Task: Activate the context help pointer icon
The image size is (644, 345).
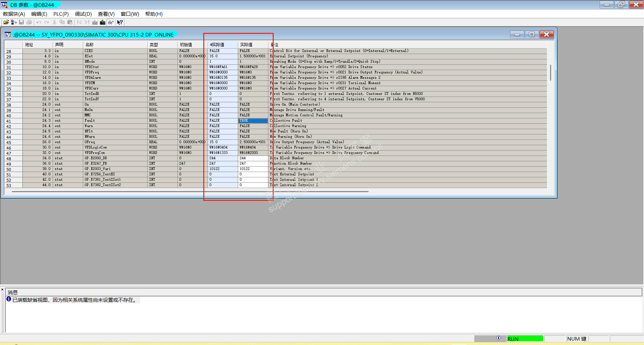Action: point(120,22)
